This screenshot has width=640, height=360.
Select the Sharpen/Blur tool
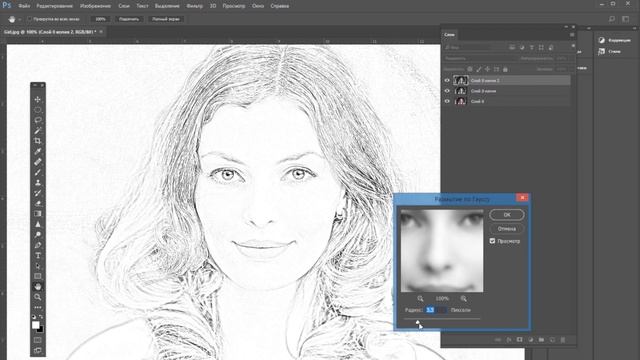pyautogui.click(x=38, y=224)
